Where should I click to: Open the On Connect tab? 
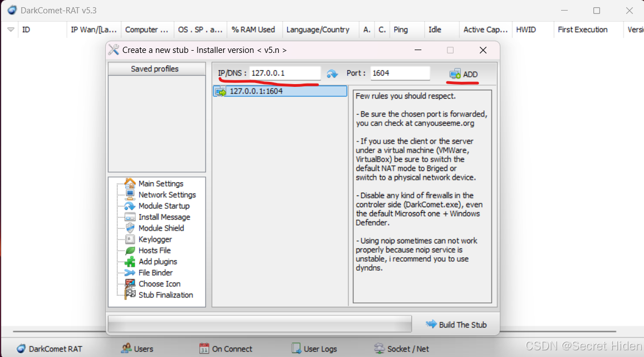225,349
